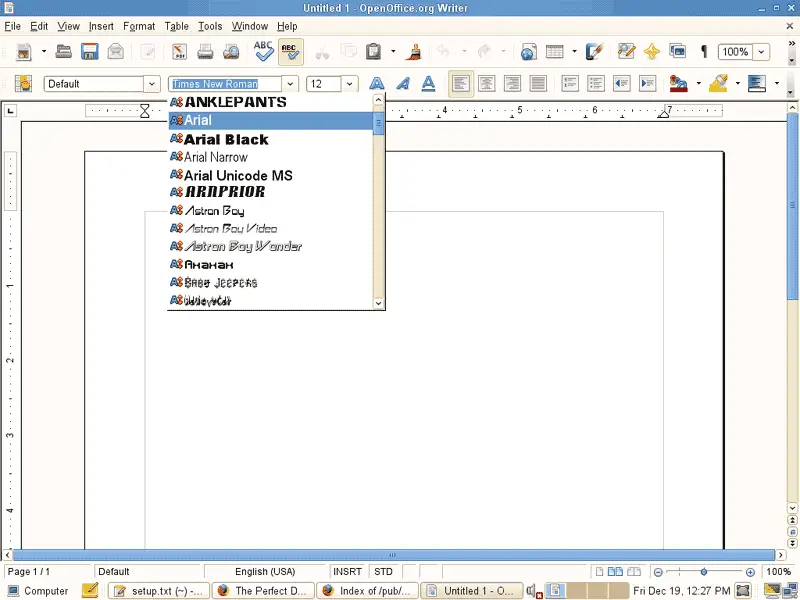Image resolution: width=800 pixels, height=600 pixels.
Task: Toggle AutoSpellcheck button
Action: [x=291, y=52]
